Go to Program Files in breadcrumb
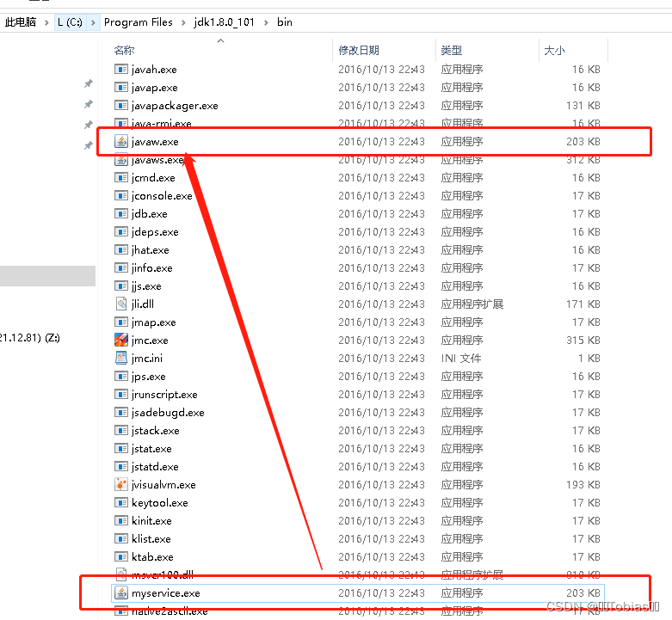Image resolution: width=672 pixels, height=620 pixels. 138,22
